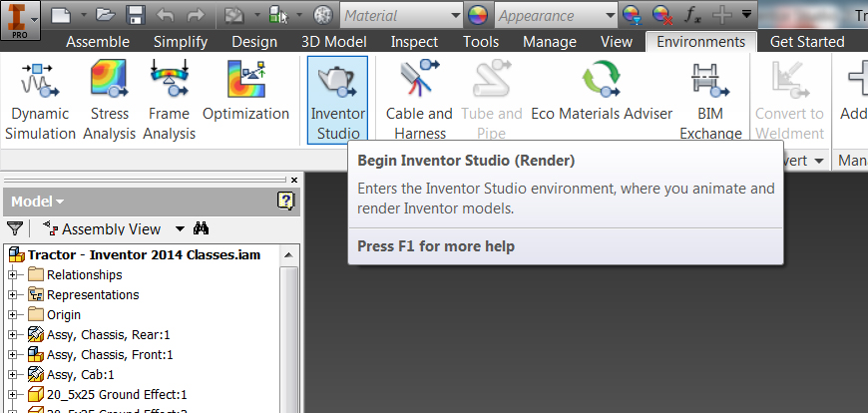This screenshot has height=413, width=868.
Task: Open the Material dropdown
Action: click(455, 16)
